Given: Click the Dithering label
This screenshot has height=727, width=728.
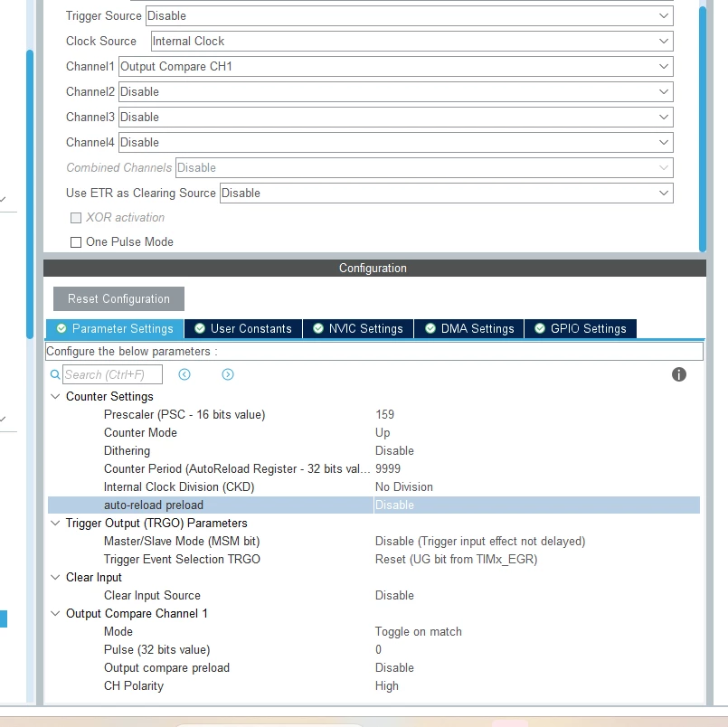Looking at the screenshot, I should 127,451.
